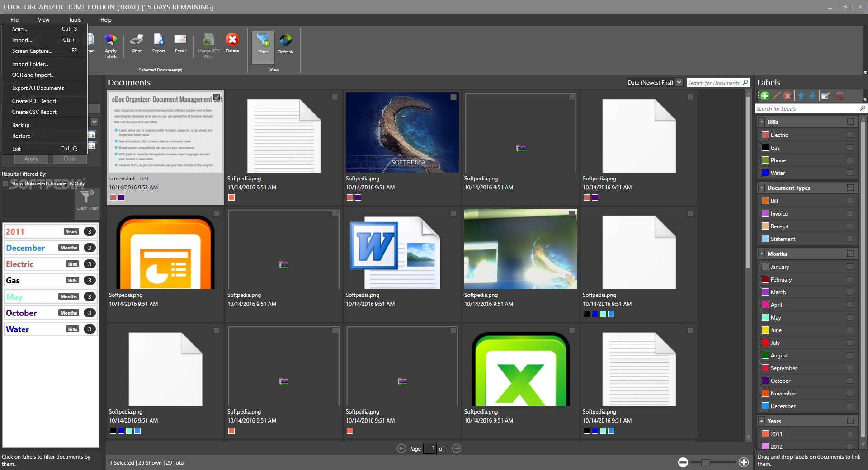This screenshot has height=470, width=868.
Task: Open the View menu
Action: (x=44, y=20)
